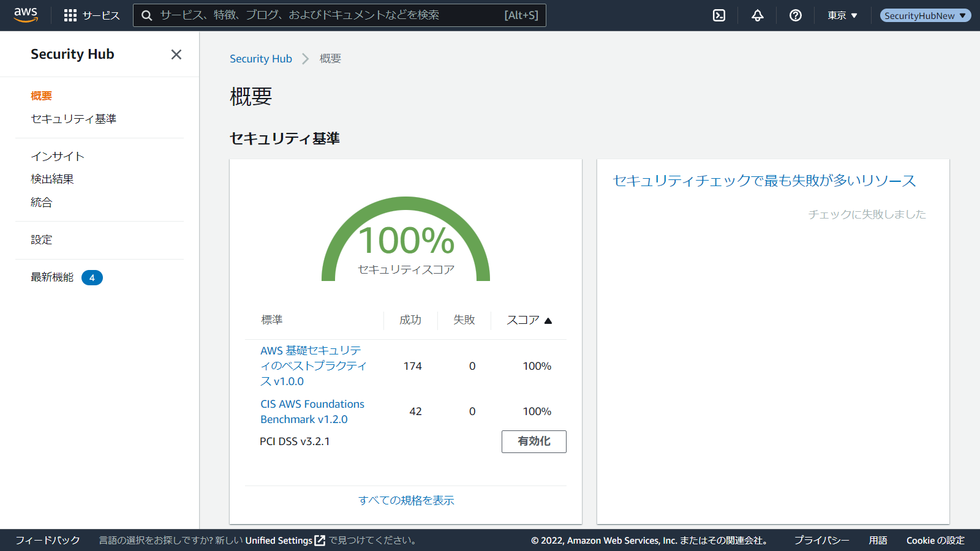Enable the PCI DSS v3.2.1 standard
Screen dimensions: 980x551
pos(533,441)
